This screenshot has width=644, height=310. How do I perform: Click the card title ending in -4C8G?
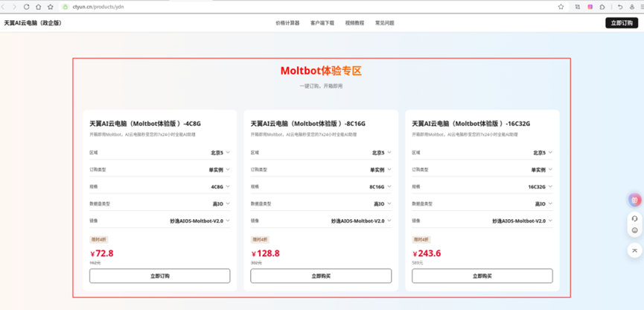click(145, 124)
